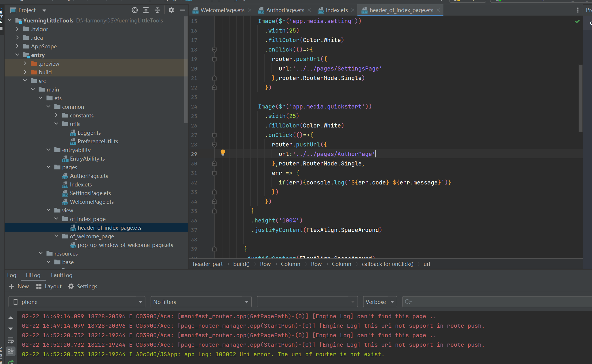Hide the Project panel with minus icon
Screen dimensions: 592x364
182,10
